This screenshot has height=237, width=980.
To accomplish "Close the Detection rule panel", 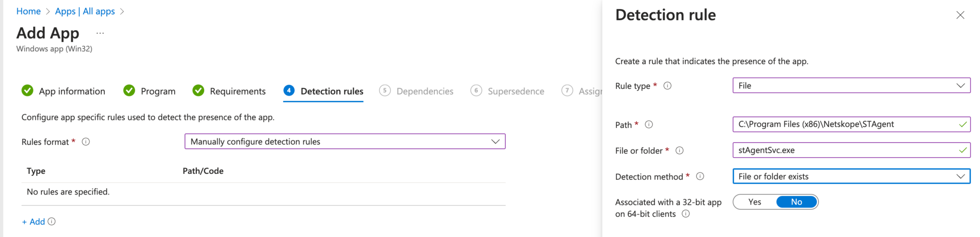I will [960, 15].
